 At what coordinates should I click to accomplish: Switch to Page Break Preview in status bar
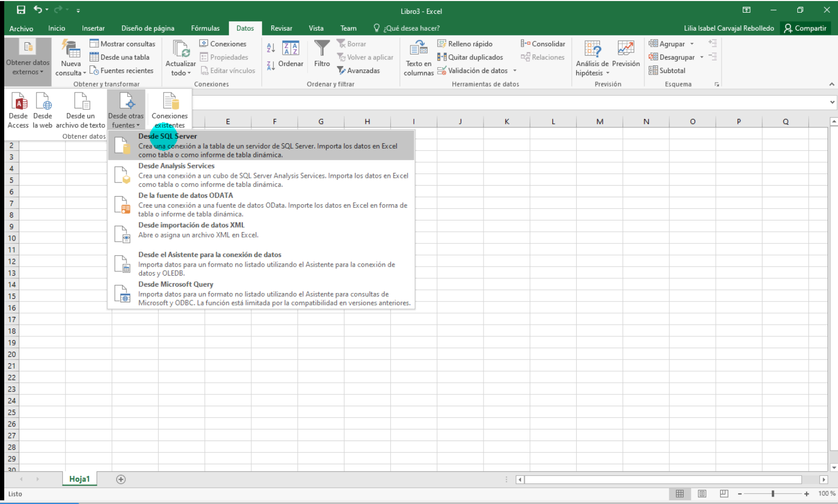click(x=724, y=493)
